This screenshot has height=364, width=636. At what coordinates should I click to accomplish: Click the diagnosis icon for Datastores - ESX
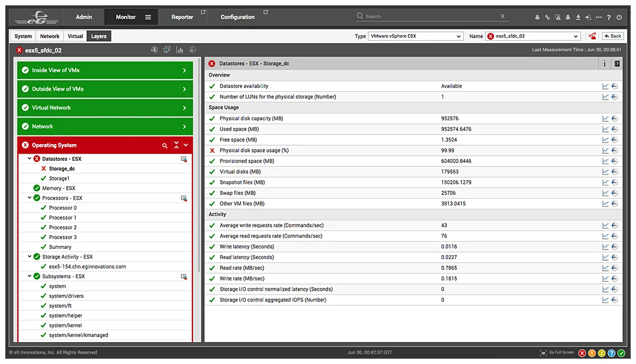(x=184, y=159)
